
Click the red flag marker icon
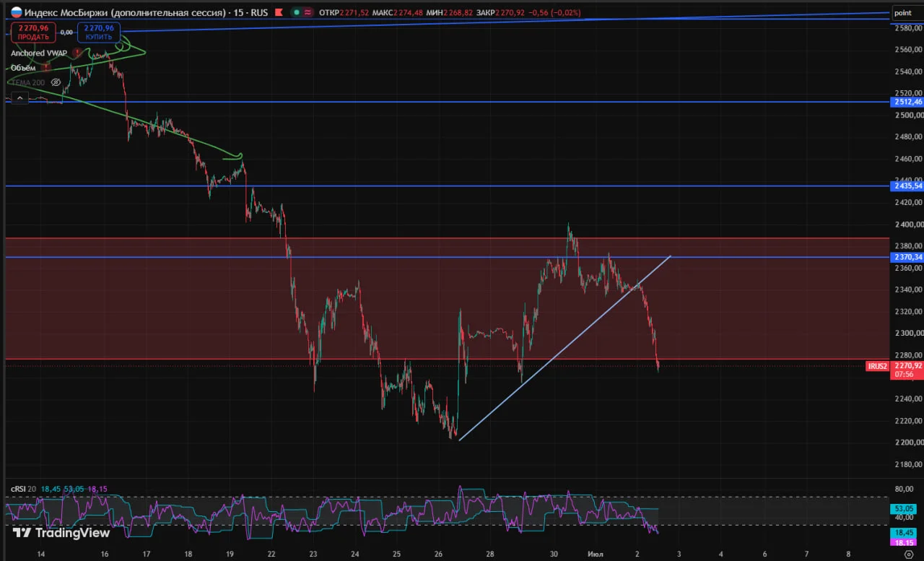pos(278,13)
